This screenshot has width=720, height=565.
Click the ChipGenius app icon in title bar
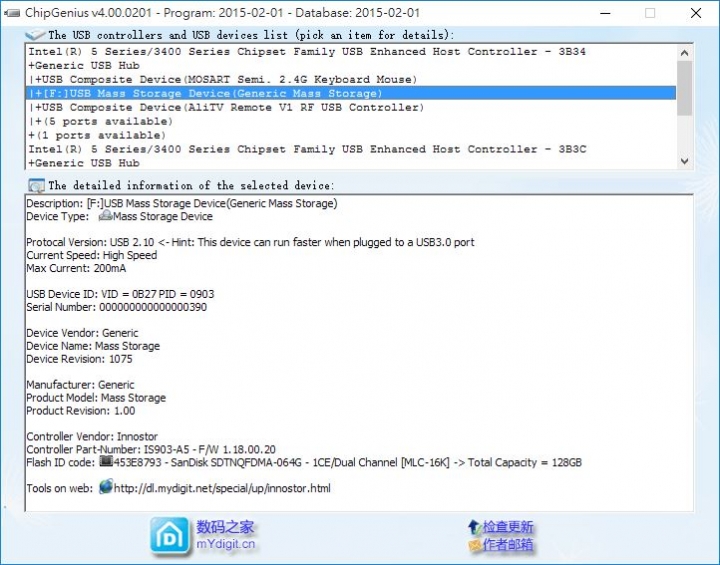click(x=12, y=13)
